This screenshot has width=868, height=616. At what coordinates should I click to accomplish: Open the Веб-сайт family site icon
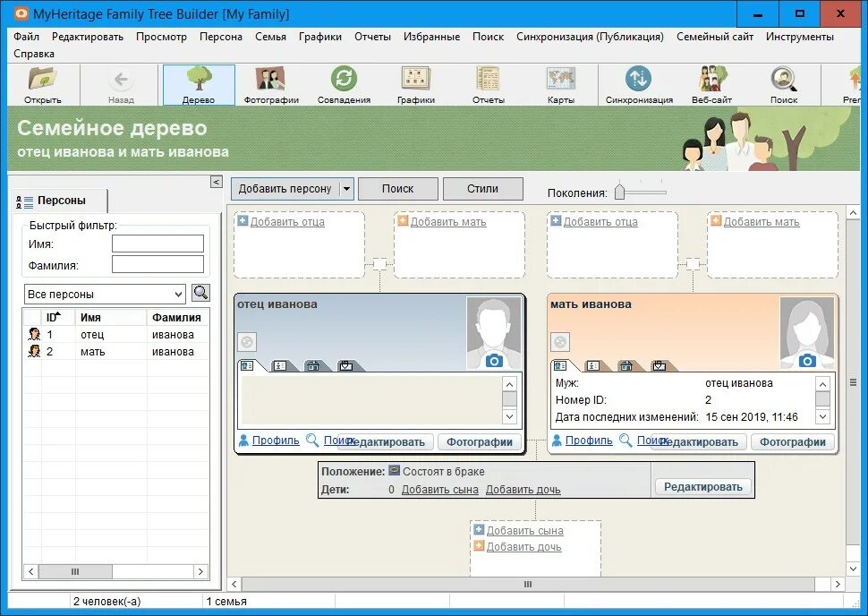click(712, 85)
